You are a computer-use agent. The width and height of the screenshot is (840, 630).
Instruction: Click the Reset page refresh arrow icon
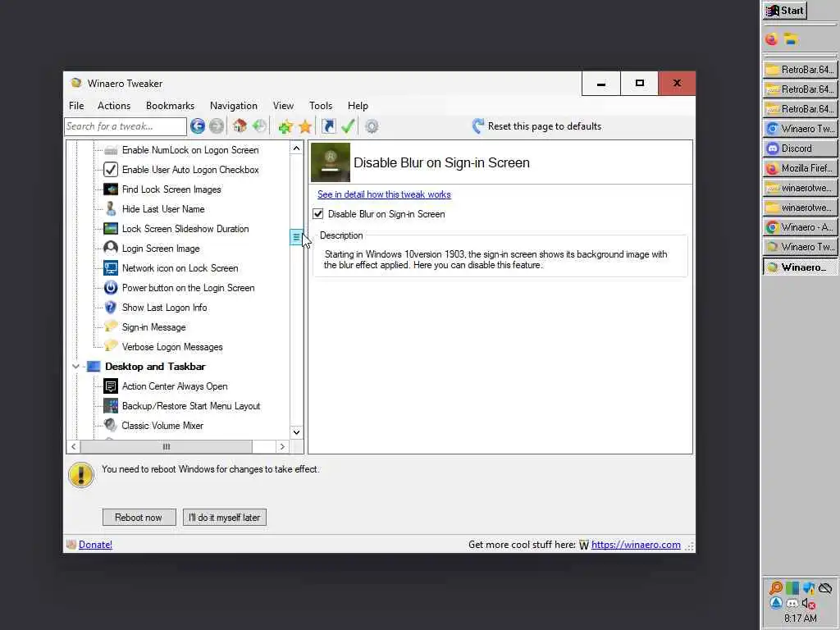click(478, 126)
